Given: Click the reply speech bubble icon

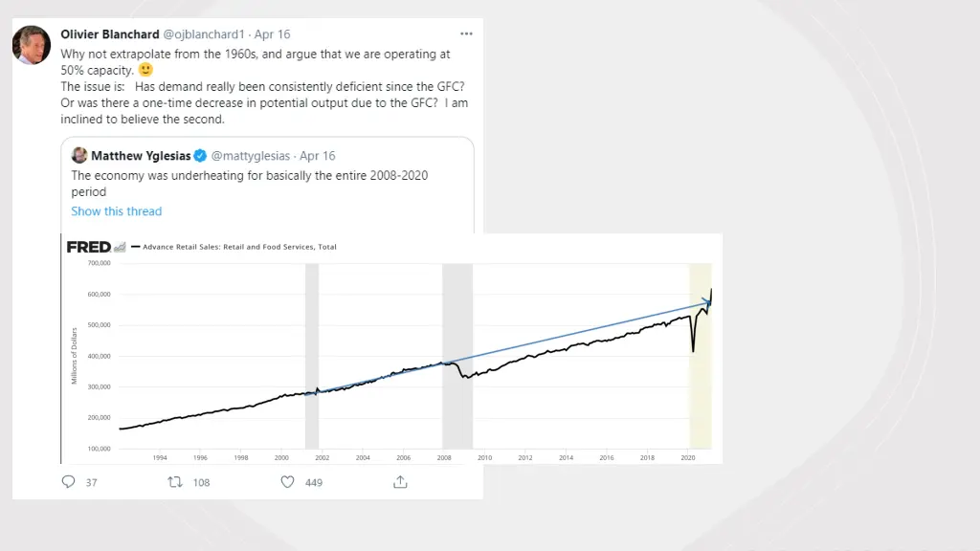Looking at the screenshot, I should 68,482.
